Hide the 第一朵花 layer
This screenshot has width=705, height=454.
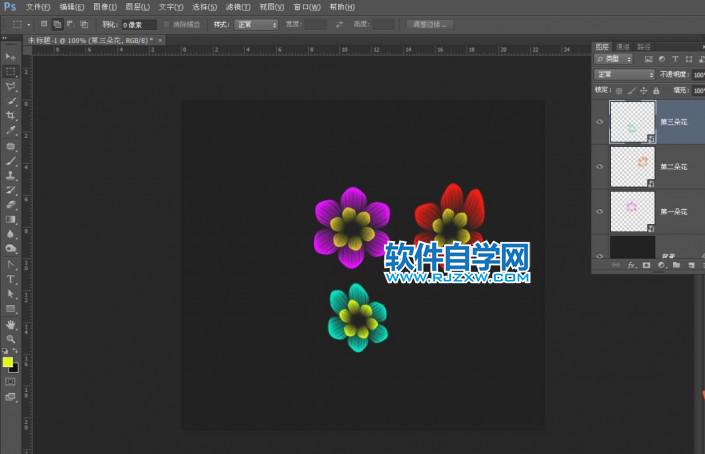click(x=599, y=211)
